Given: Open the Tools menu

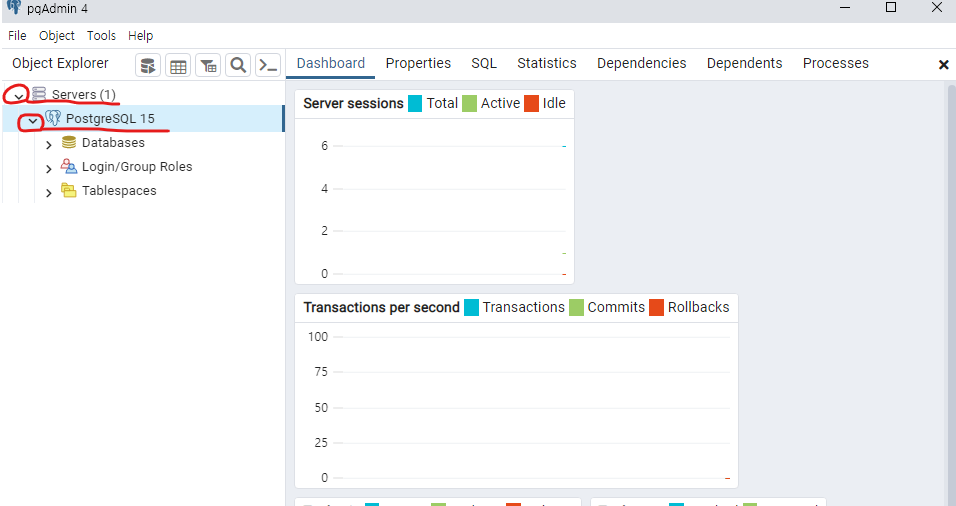Looking at the screenshot, I should point(101,35).
